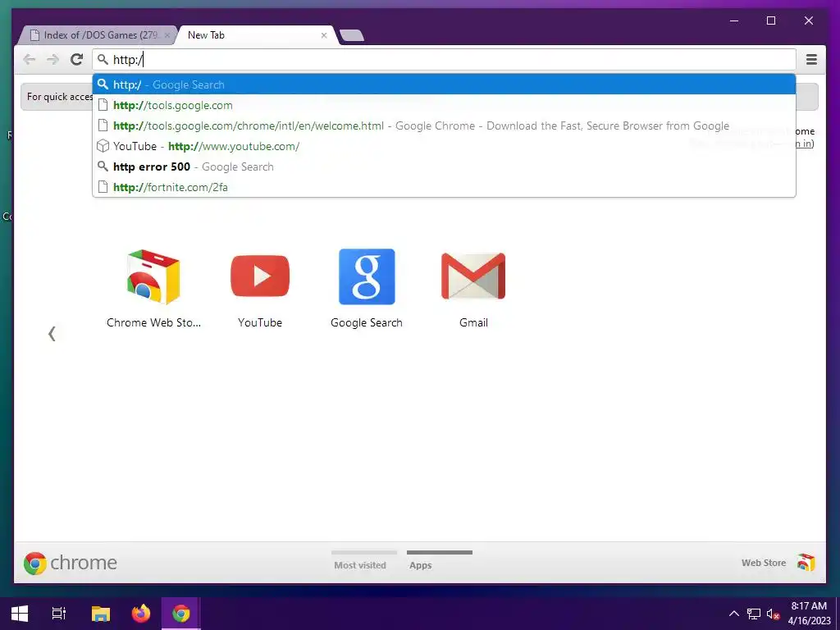Screen dimensions: 840x630
Task: Open File Explorer from the taskbar
Action: tap(101, 614)
